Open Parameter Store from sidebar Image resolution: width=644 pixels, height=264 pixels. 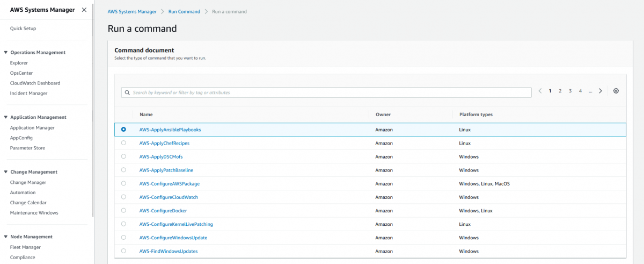27,148
